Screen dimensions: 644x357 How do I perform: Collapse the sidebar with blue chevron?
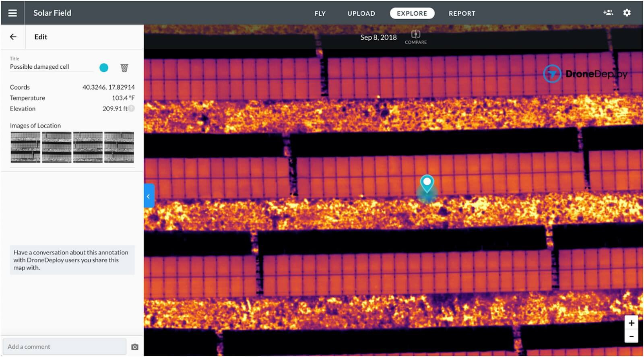click(149, 196)
